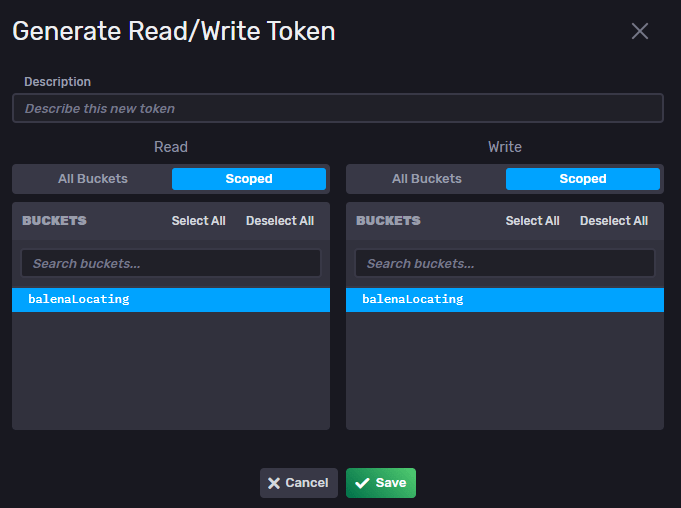The width and height of the screenshot is (681, 508).
Task: Select All buckets in the Read panel
Action: point(198,221)
